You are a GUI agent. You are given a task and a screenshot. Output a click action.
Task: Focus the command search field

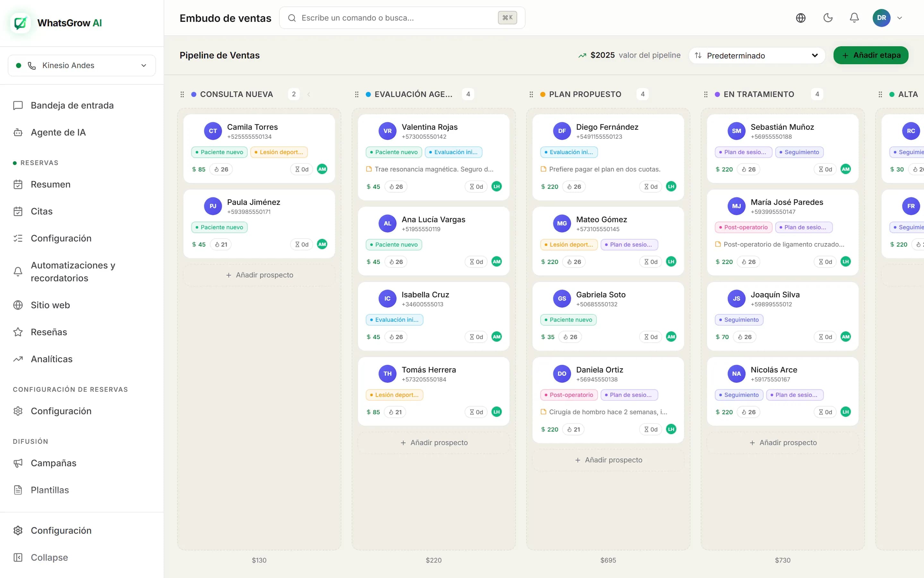coord(402,18)
